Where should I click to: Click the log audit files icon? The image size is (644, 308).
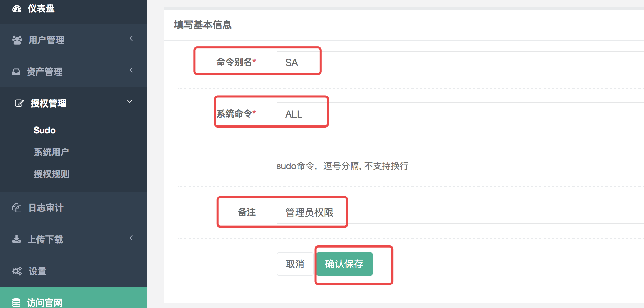coord(17,208)
